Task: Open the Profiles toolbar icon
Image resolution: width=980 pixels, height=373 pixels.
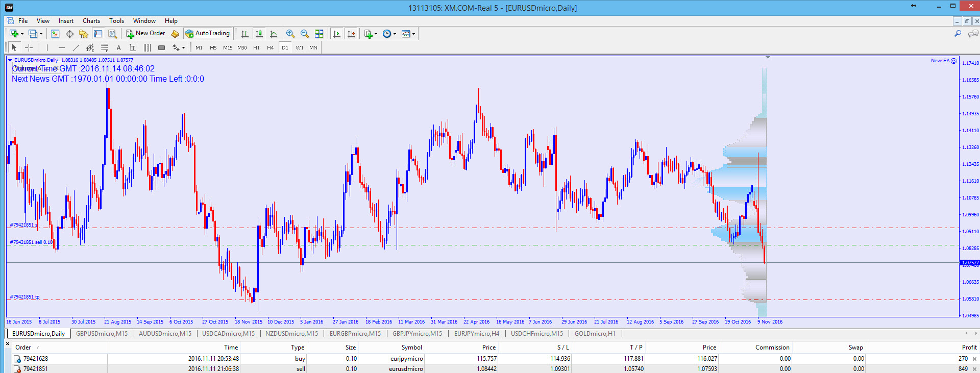Action: 33,34
